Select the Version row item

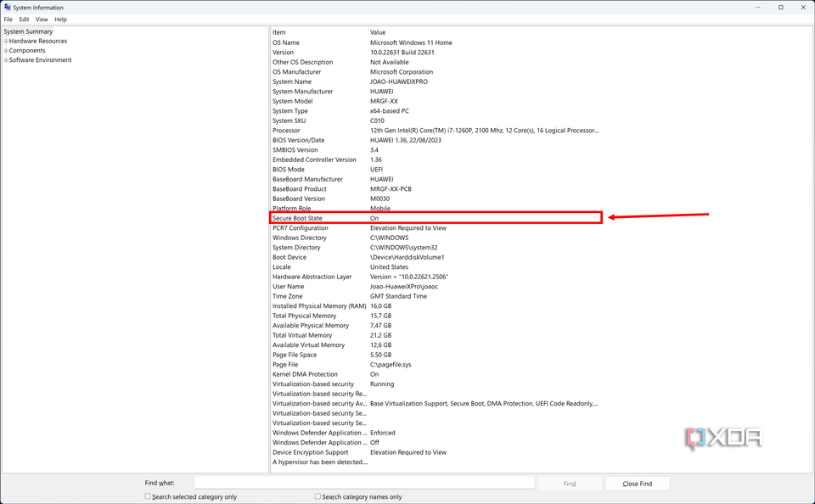click(x=436, y=53)
